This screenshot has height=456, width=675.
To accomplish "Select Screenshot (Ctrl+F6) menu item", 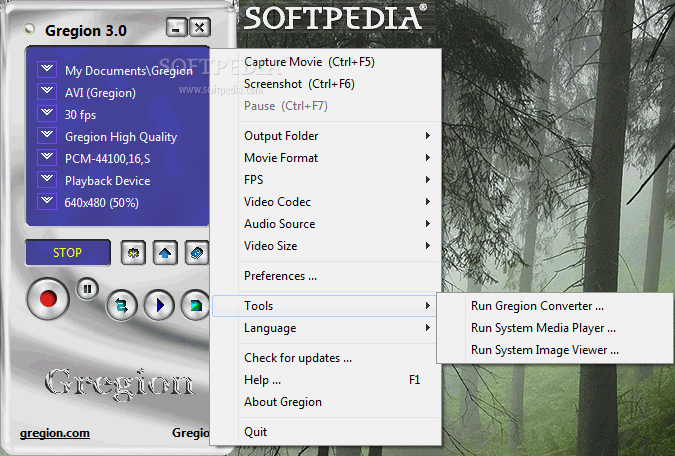I will [x=326, y=84].
